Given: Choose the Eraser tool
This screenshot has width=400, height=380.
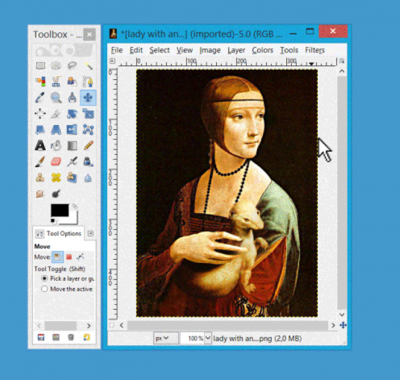Looking at the screenshot, I should coord(56,162).
